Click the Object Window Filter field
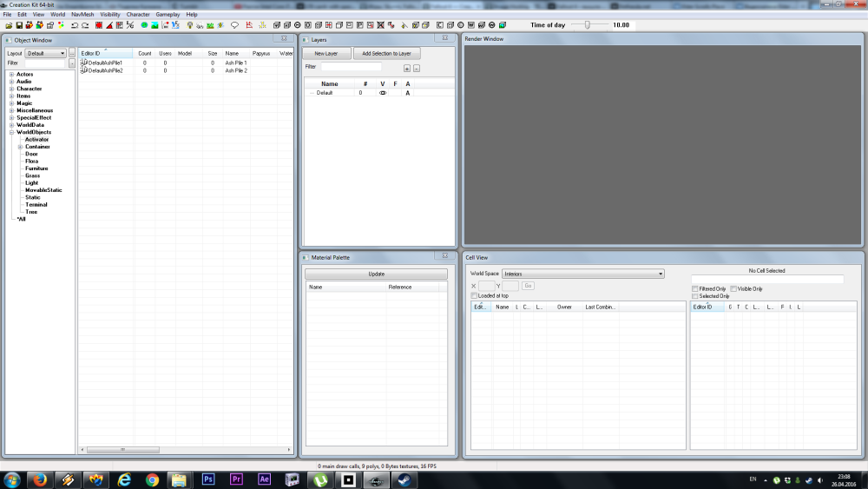Image resolution: width=868 pixels, height=489 pixels. (x=45, y=63)
